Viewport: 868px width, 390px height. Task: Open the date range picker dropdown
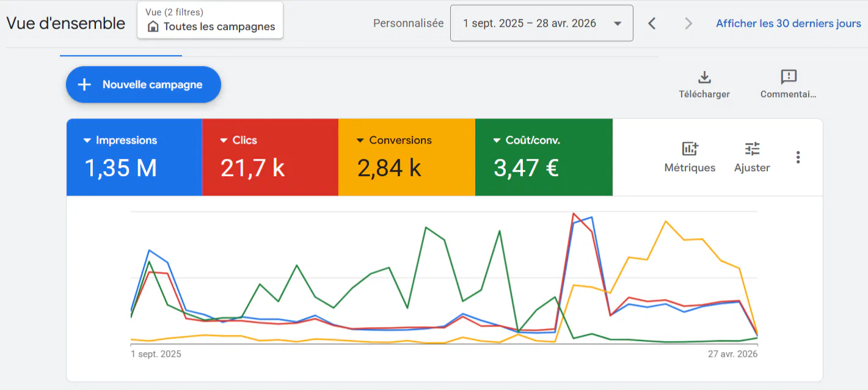541,24
